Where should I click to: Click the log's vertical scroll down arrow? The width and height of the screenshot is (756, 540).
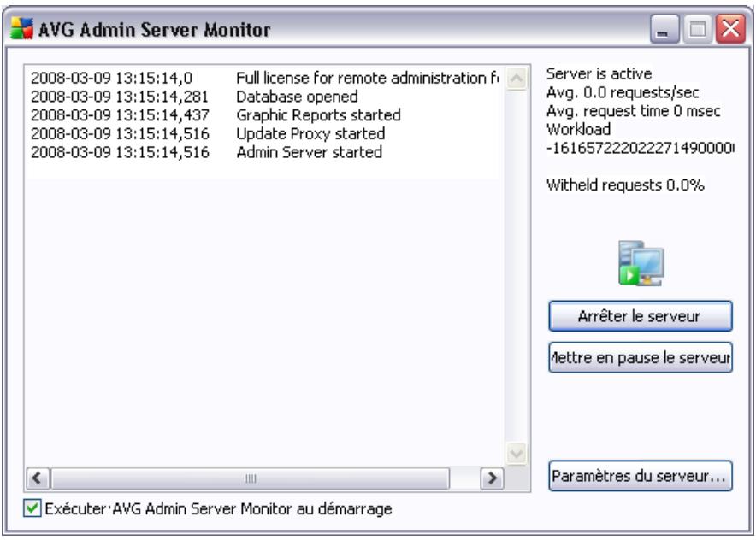point(517,454)
